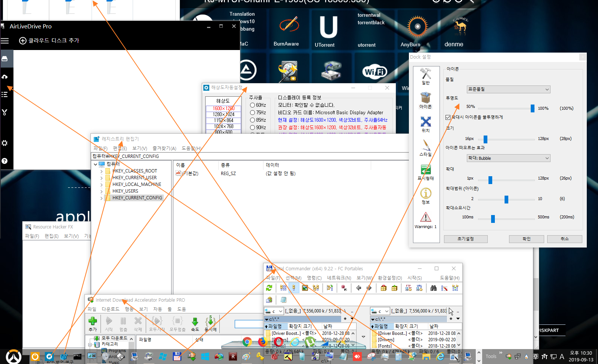Click the thumbnail view icon in Total Commander
The image size is (598, 364).
[x=305, y=288]
